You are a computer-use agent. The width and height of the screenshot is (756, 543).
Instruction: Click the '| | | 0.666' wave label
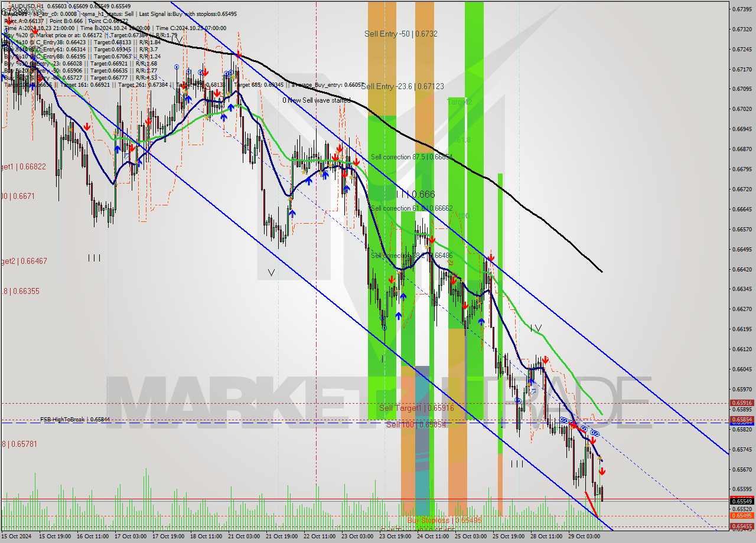point(415,194)
